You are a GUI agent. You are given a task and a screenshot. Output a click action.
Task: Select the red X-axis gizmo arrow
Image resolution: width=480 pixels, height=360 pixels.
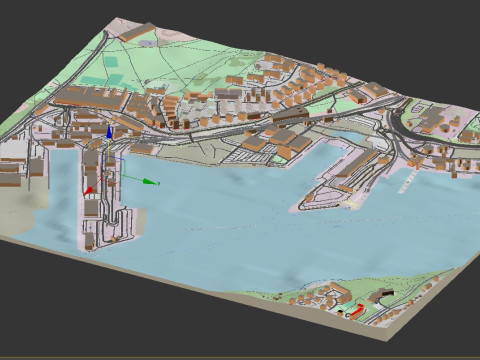(x=89, y=191)
